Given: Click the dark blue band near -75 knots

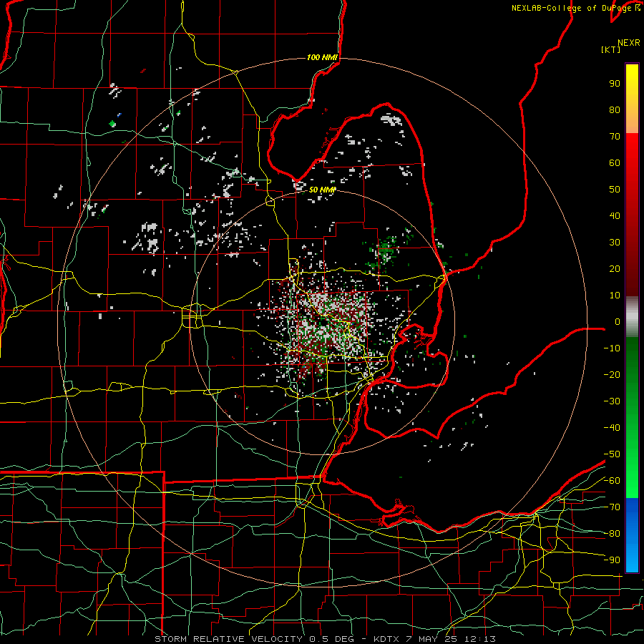Looking at the screenshot, I should click(632, 513).
